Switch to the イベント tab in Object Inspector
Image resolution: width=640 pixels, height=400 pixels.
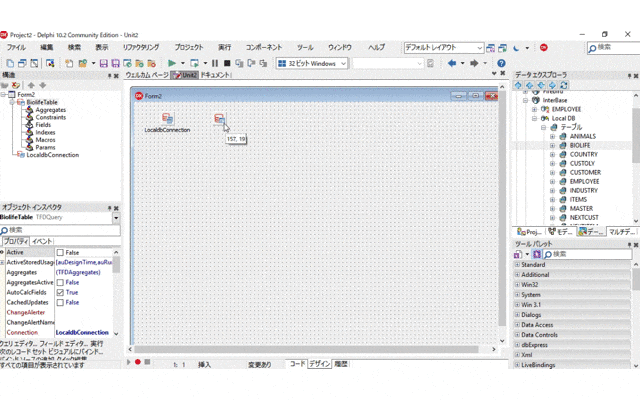[x=42, y=241]
